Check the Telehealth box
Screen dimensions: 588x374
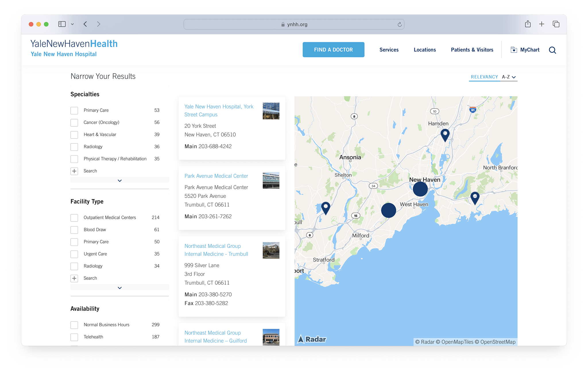tap(74, 337)
